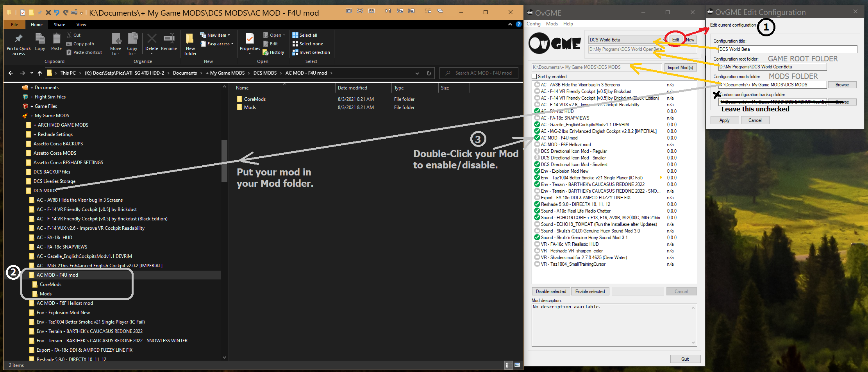Screen dimensions: 868x372
Task: Go back with Explorer back arrow
Action: click(x=11, y=73)
